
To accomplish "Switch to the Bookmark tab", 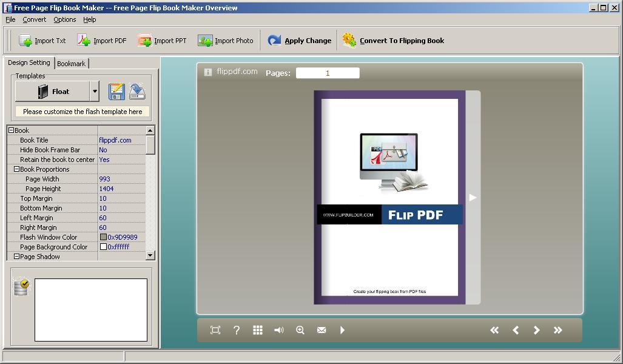I will [72, 64].
